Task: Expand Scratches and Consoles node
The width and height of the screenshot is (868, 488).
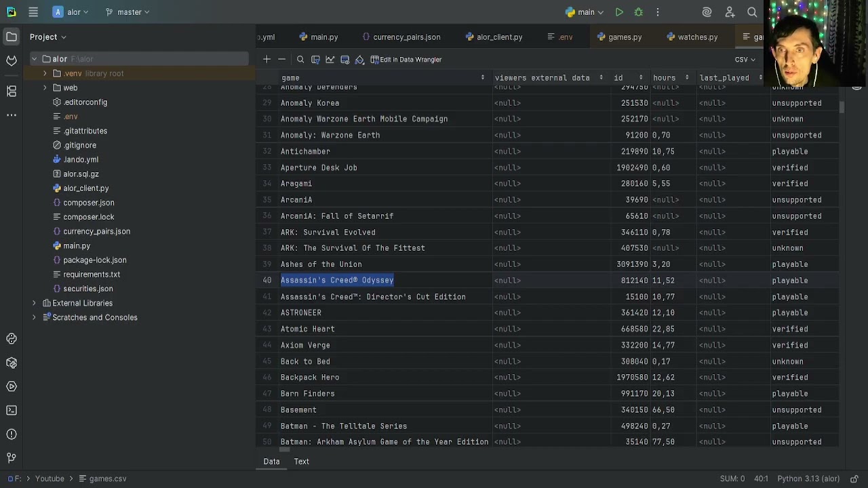Action: (34, 317)
